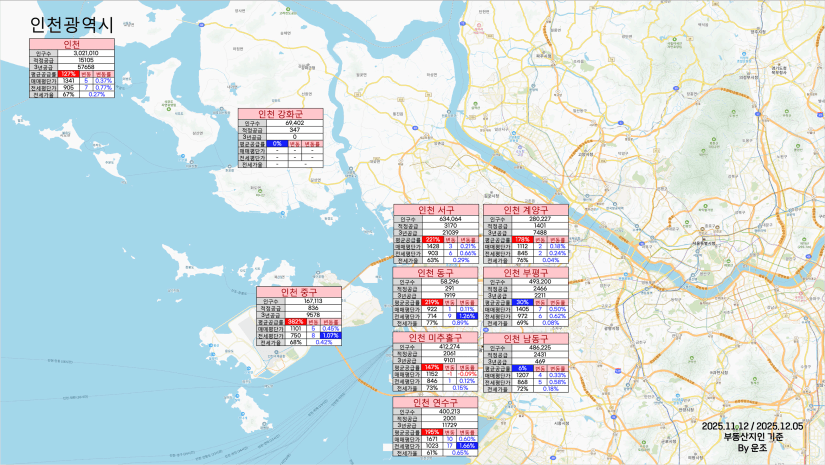
Task: Click population value 3,021,010 in 인천 table
Action: [86, 53]
